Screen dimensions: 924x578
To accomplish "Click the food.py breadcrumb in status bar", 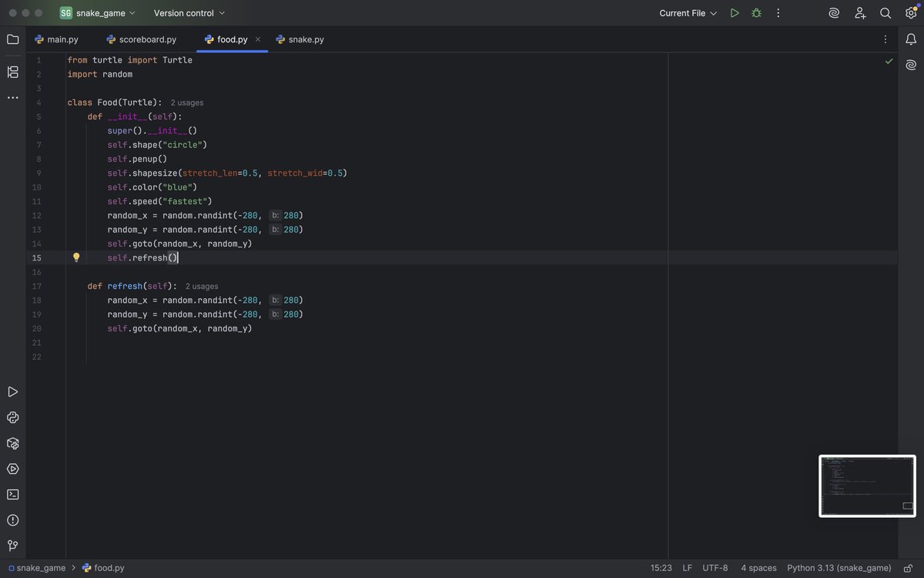I will (x=103, y=568).
